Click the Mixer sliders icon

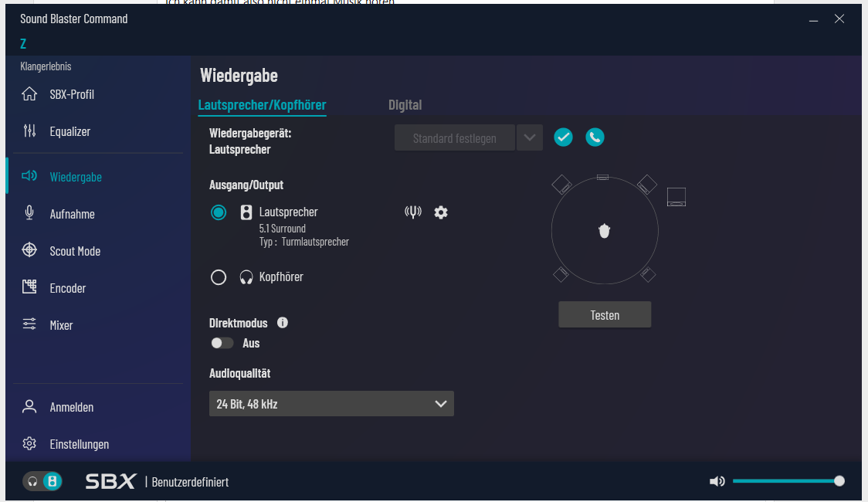coord(29,324)
